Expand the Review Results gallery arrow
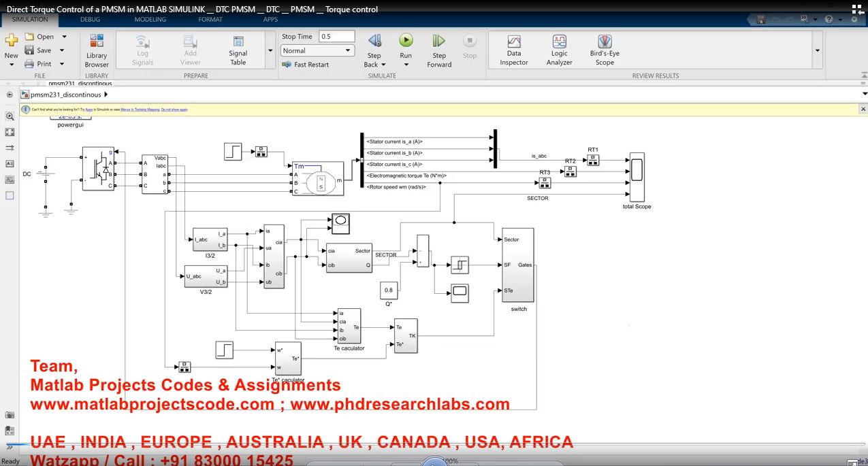This screenshot has width=868, height=466. [x=817, y=50]
